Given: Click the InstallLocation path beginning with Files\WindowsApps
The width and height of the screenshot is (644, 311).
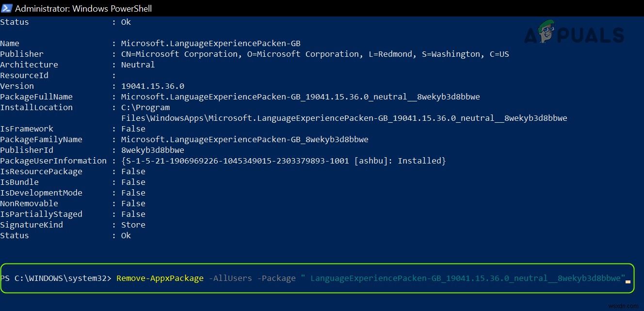Looking at the screenshot, I should click(x=344, y=118).
